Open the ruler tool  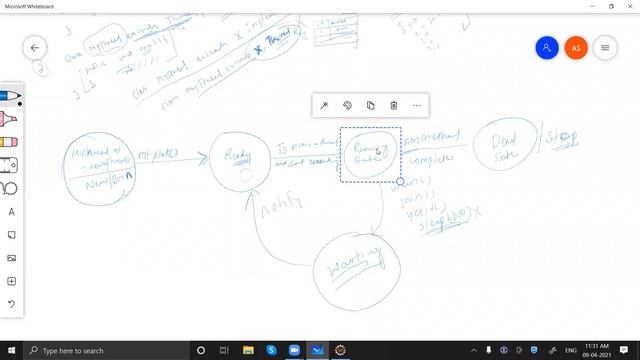9,165
